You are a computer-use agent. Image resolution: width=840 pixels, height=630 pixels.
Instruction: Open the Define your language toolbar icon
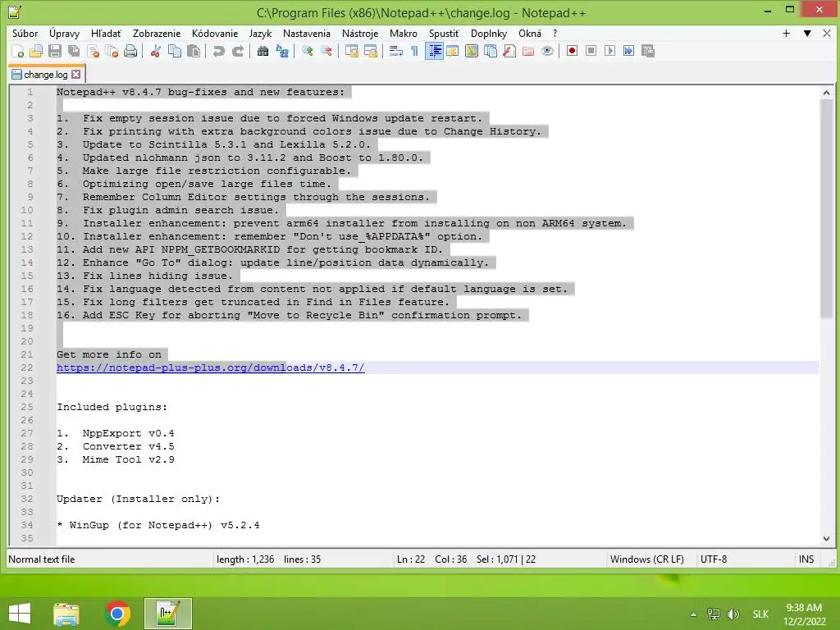[x=453, y=51]
